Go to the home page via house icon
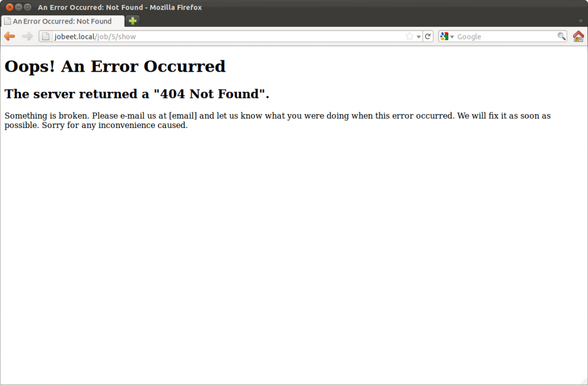The width and height of the screenshot is (588, 385). tap(578, 36)
